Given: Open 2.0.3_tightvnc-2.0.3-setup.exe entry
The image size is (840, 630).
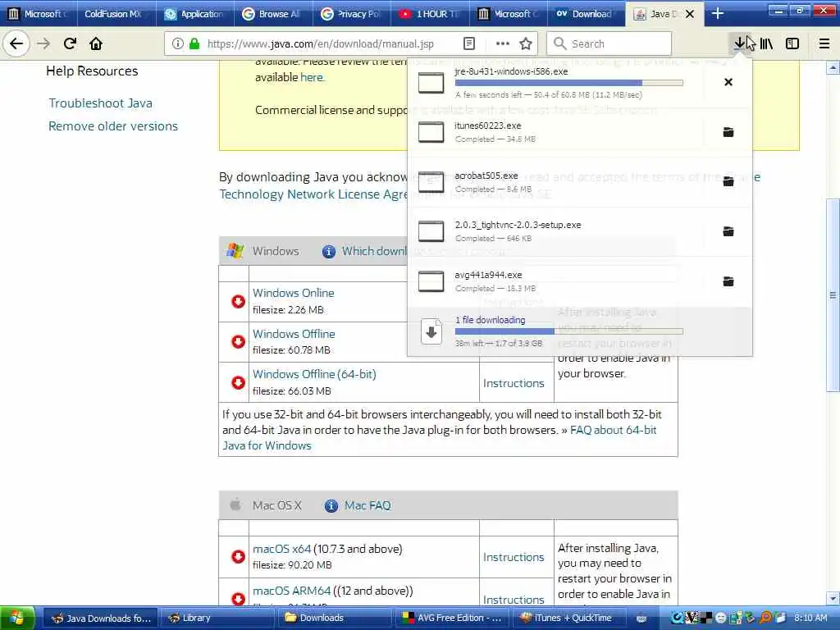Looking at the screenshot, I should 557,231.
